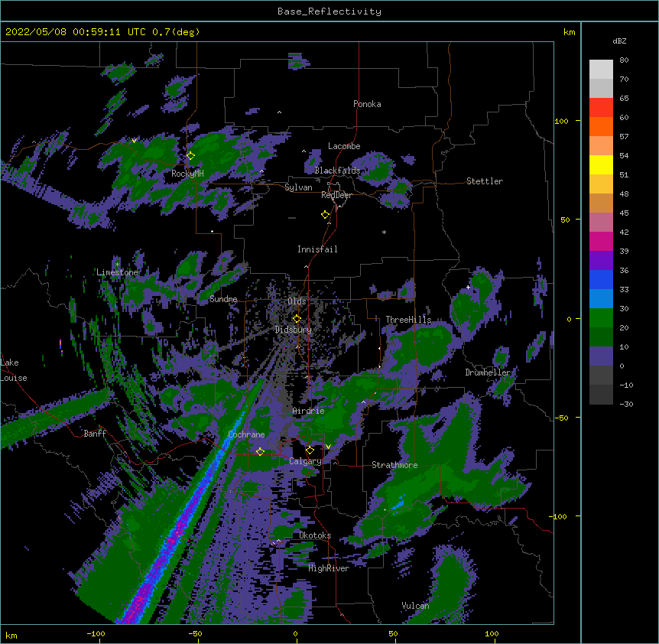Click the Drumheller town label

click(x=488, y=372)
